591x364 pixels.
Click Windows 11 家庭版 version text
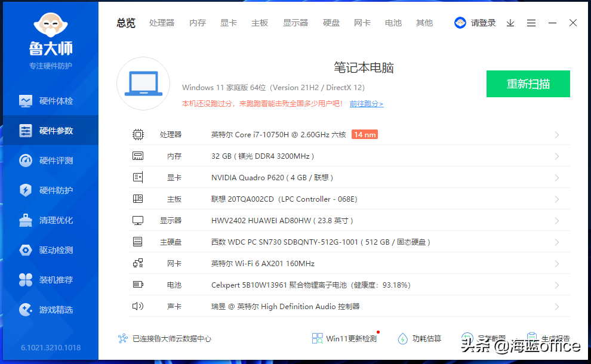273,88
